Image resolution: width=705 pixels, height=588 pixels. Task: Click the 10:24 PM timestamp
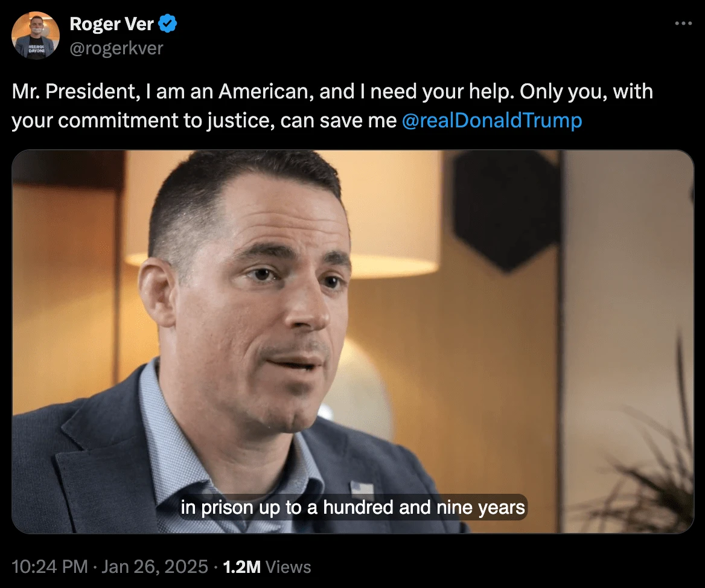point(49,567)
